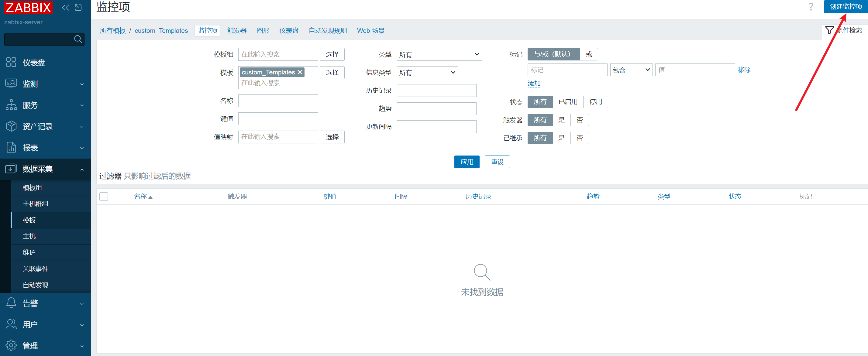Screen dimensions: 868x356
Task: Expand the 用户 menu chevron
Action: 82,325
